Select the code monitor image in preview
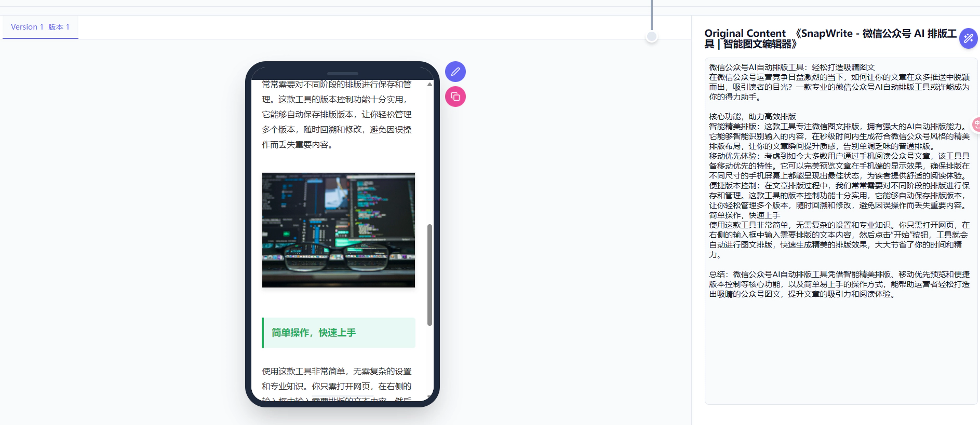Viewport: 980px width, 425px height. click(338, 230)
